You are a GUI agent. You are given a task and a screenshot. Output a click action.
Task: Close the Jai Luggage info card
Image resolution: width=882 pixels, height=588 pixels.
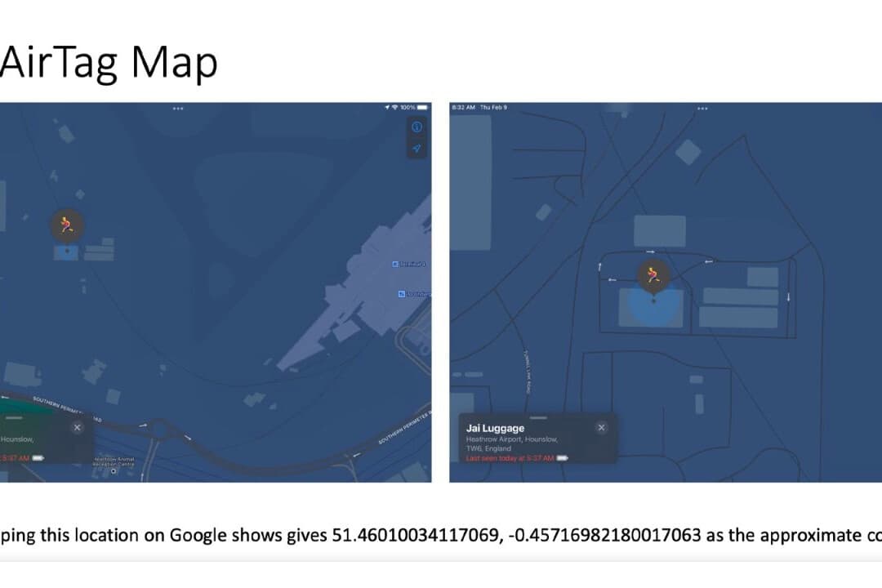click(601, 427)
